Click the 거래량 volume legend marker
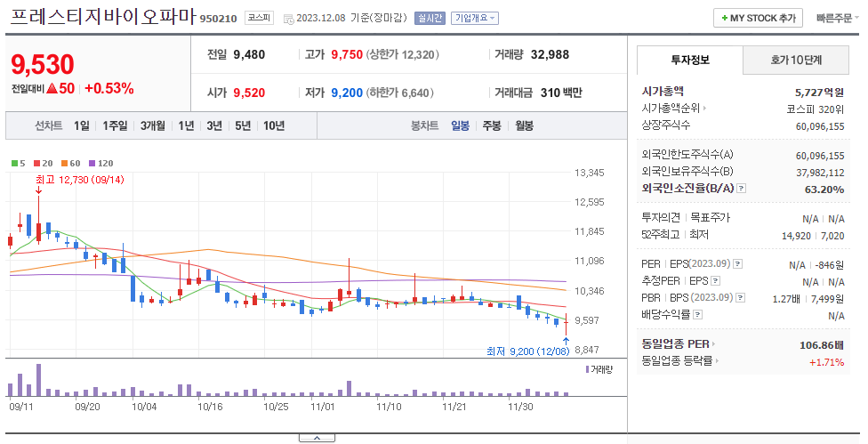This screenshot has height=444, width=868. (x=587, y=369)
